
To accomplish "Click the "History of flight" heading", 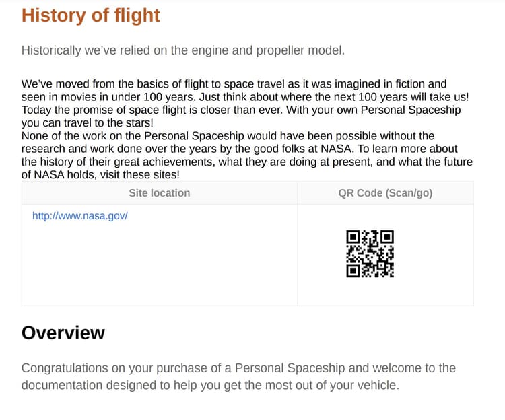I will (x=91, y=15).
